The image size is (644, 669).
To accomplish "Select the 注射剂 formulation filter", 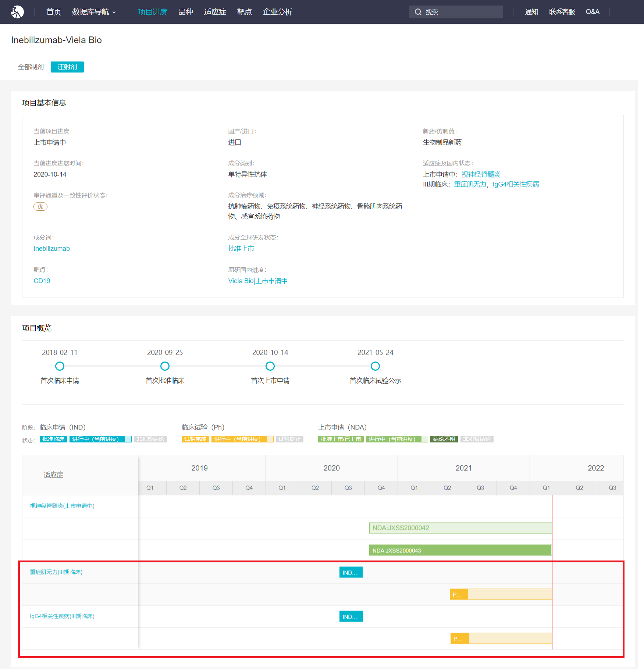I will pyautogui.click(x=67, y=67).
